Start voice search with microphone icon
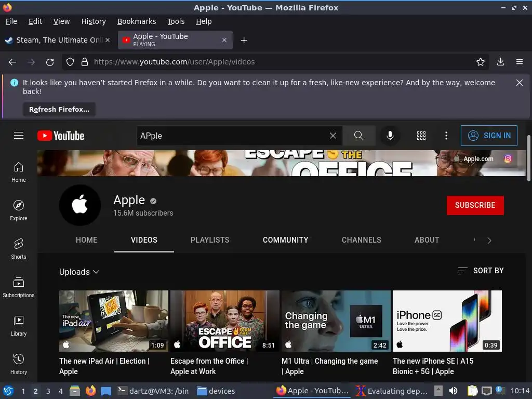 390,136
